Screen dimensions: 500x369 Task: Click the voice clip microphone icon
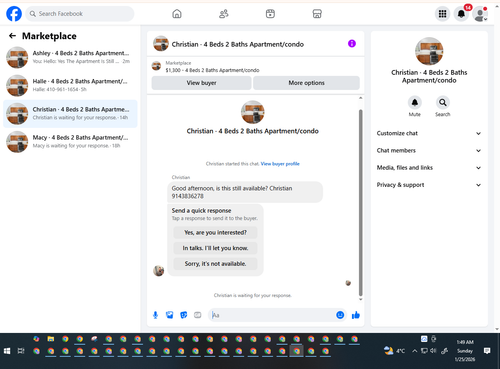point(155,315)
